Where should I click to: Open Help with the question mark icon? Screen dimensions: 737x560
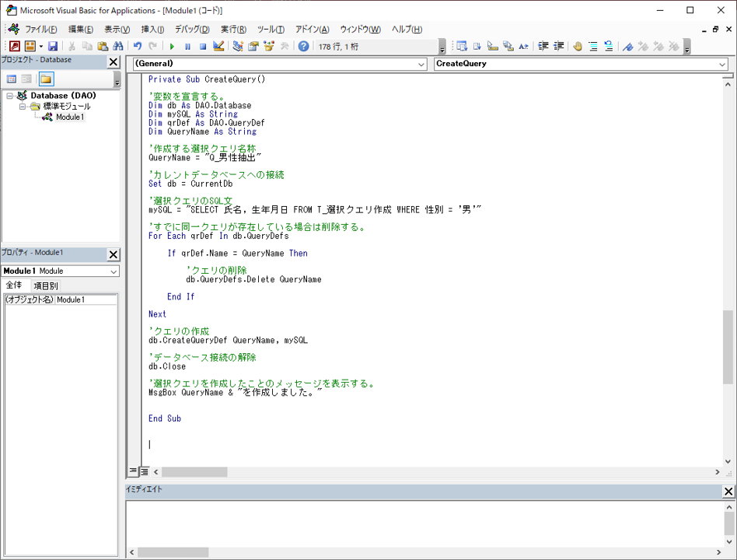pyautogui.click(x=303, y=47)
